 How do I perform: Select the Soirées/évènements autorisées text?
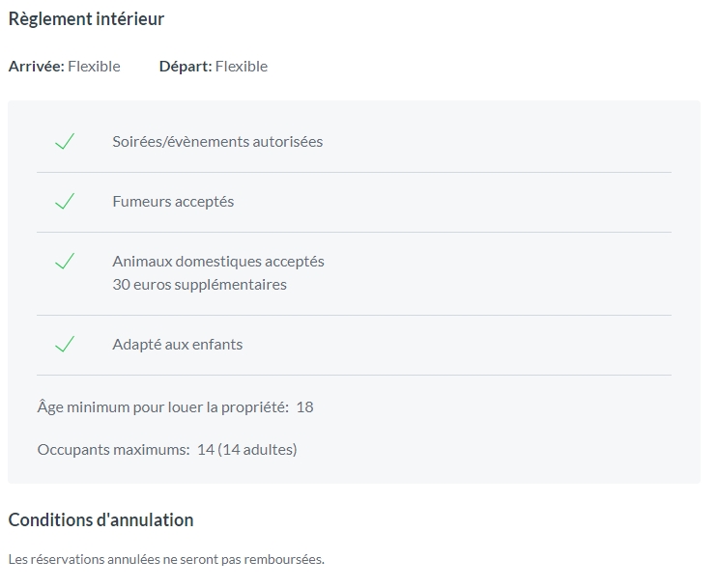217,142
